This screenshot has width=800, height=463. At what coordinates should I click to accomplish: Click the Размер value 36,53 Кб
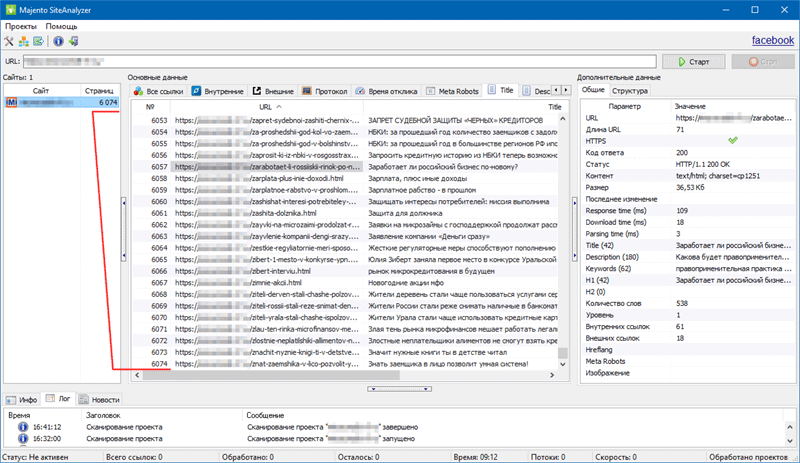(x=690, y=187)
